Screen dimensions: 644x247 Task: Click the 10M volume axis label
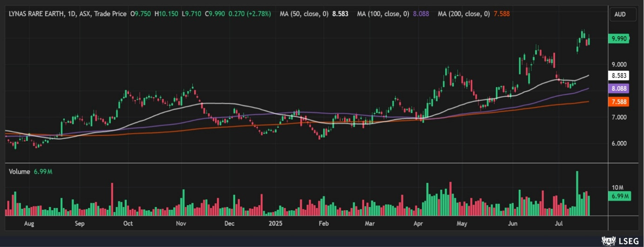coord(617,187)
